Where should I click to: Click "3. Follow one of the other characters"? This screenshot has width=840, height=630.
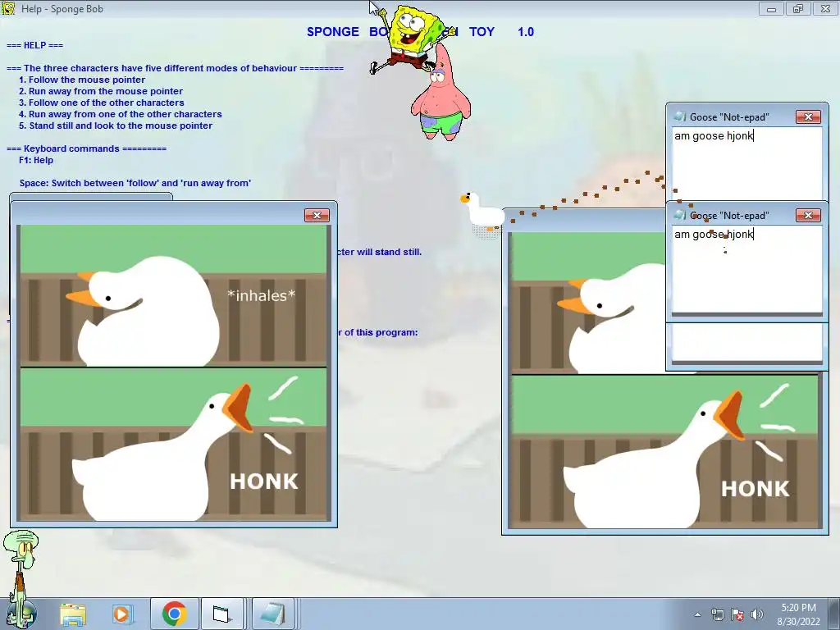click(x=101, y=103)
